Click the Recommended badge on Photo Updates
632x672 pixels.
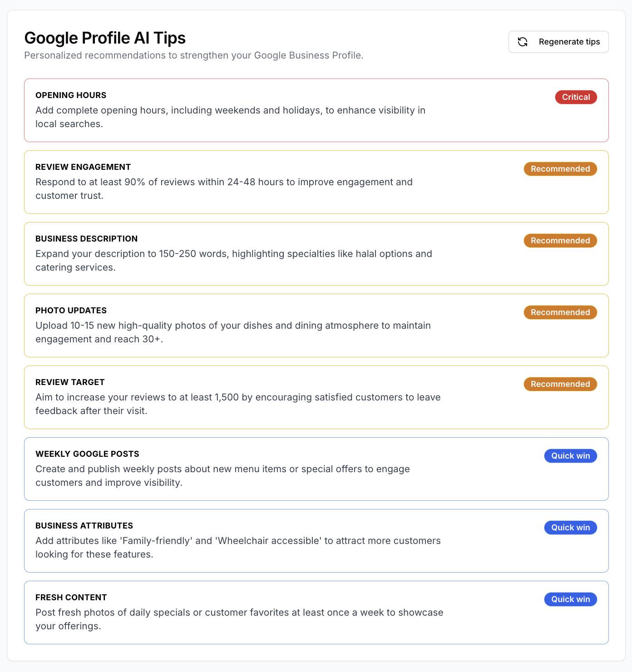pyautogui.click(x=560, y=312)
